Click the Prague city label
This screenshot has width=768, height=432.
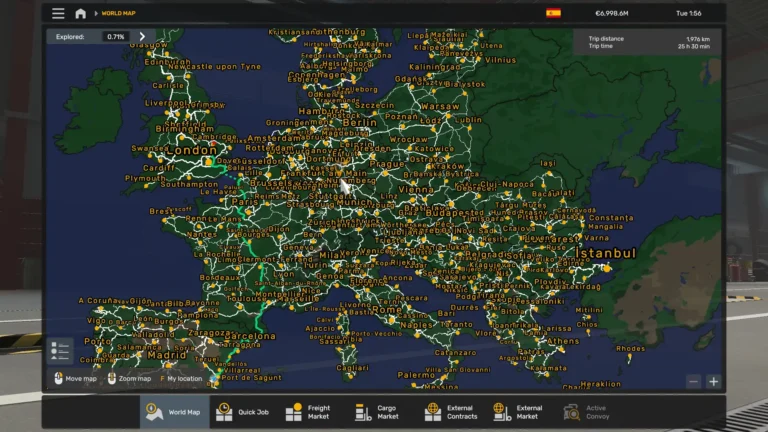387,164
